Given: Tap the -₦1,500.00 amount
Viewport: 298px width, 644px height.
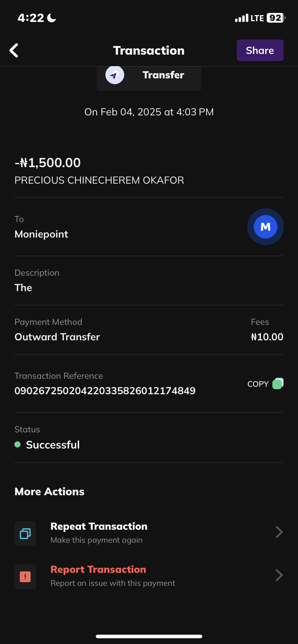Looking at the screenshot, I should 48,163.
